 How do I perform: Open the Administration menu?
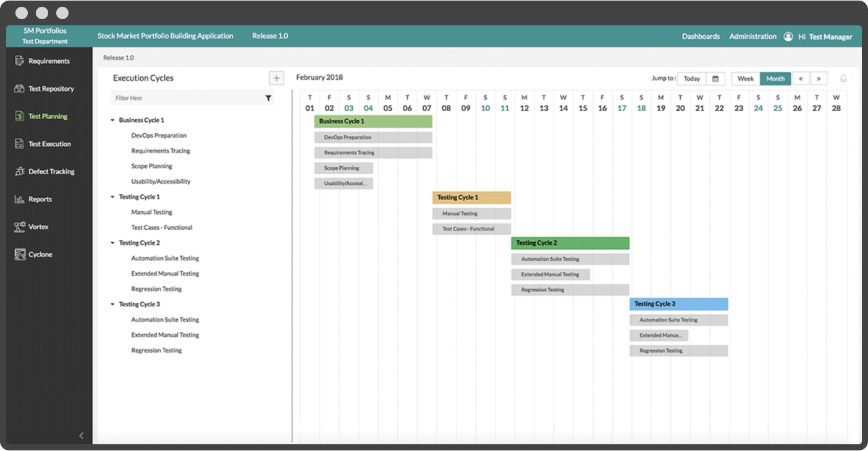(x=752, y=36)
